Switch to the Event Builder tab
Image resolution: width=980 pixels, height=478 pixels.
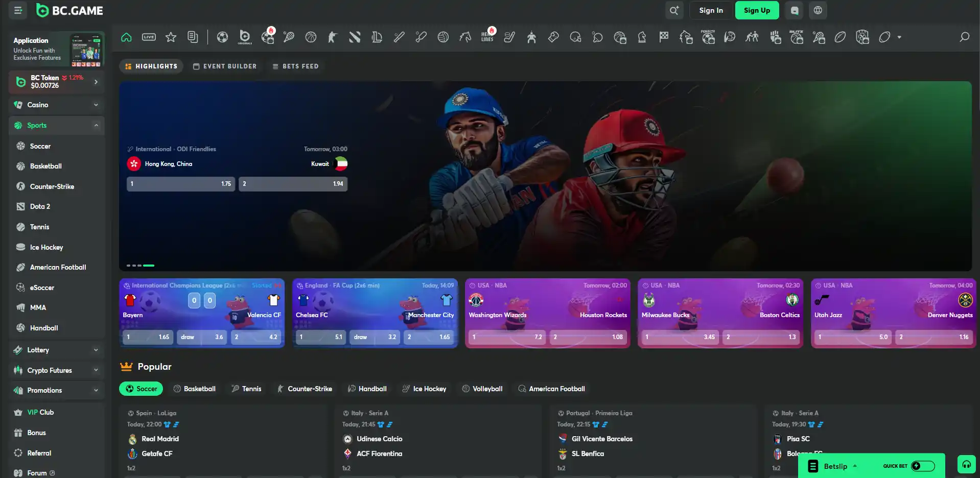point(225,66)
